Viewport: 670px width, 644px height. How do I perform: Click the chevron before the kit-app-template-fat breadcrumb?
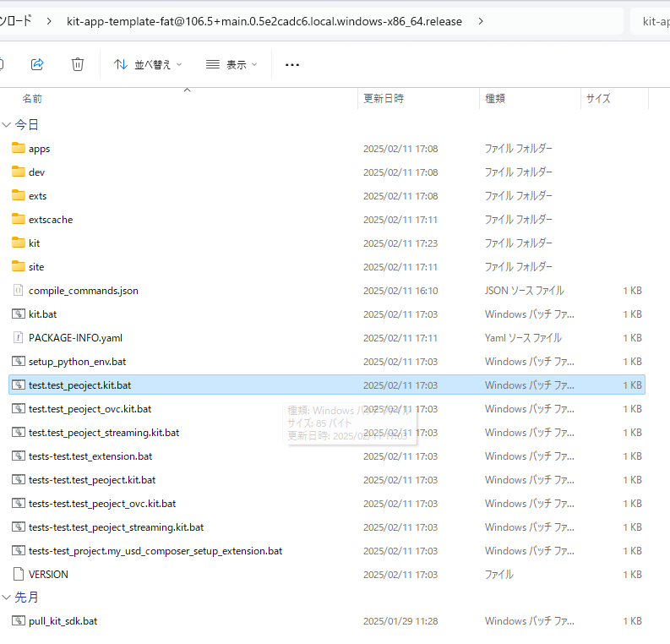[x=49, y=21]
